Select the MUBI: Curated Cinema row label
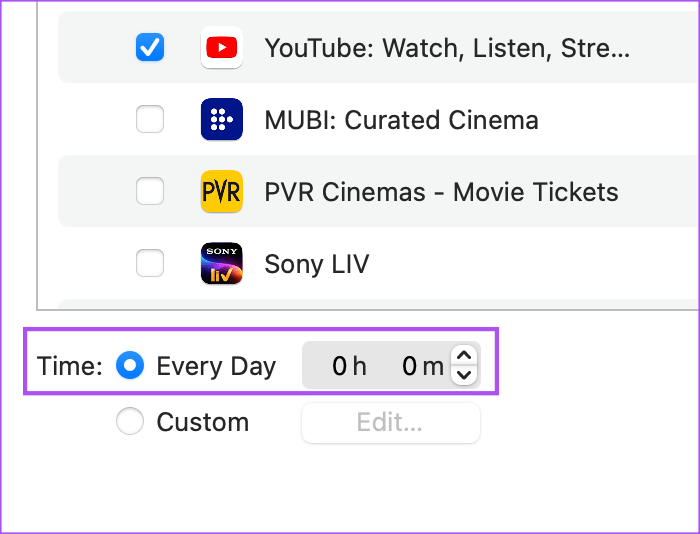Image resolution: width=700 pixels, height=534 pixels. [401, 120]
